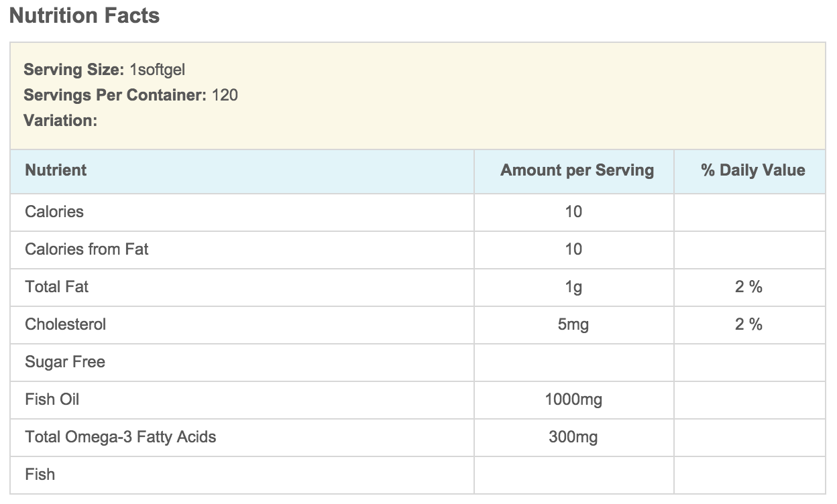Screen dimensions: 837x504
Task: Click the 1000mg Fish Oil amount
Action: click(x=573, y=400)
